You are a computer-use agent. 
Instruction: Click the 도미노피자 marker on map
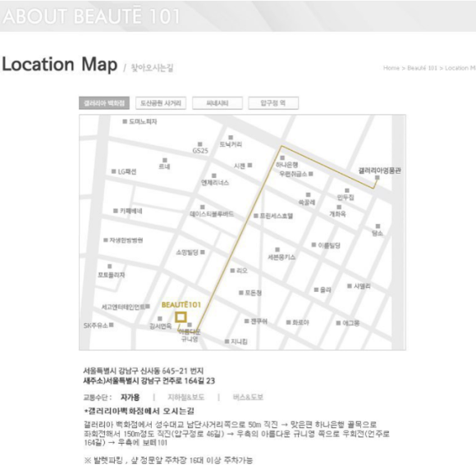point(125,121)
